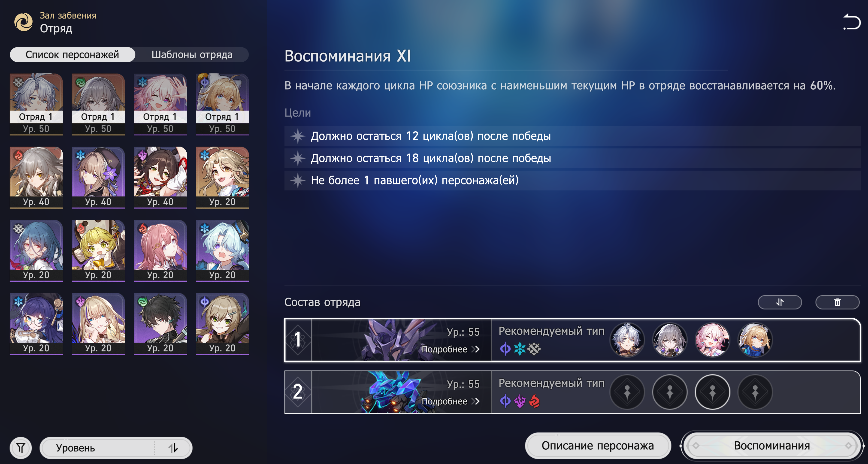This screenshot has width=868, height=464.
Task: Start the Воспоминания challenge button
Action: (x=772, y=446)
